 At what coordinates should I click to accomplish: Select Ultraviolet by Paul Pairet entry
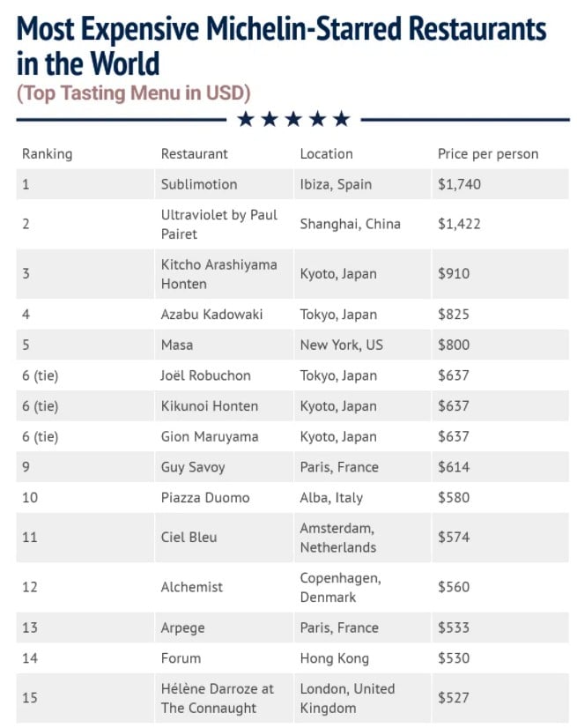218,224
